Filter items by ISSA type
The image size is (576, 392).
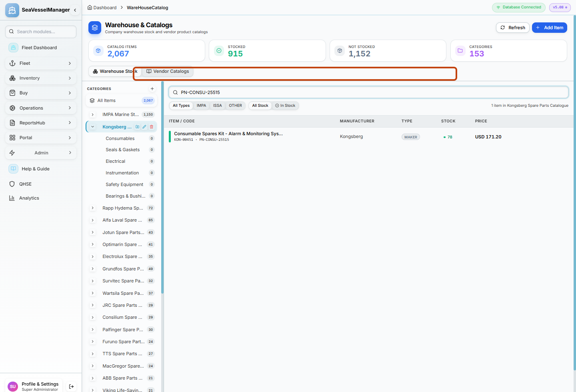218,106
